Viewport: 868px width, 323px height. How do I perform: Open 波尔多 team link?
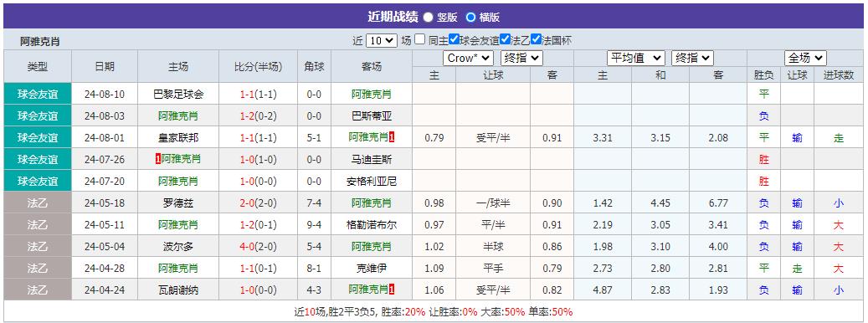pyautogui.click(x=178, y=247)
